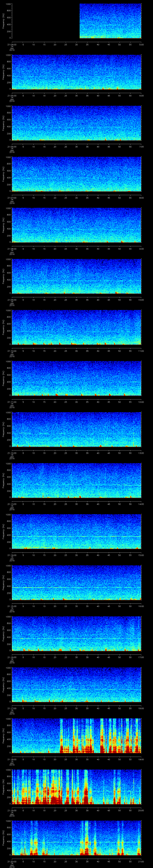Select the '21:14:00' start timestamp
The width and height of the screenshot is (153, 868).
coord(12,555)
